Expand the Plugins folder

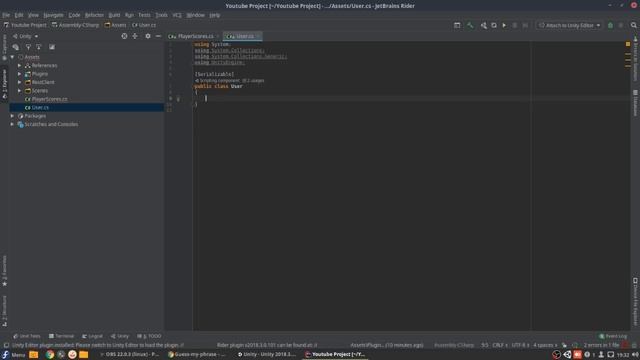20,74
